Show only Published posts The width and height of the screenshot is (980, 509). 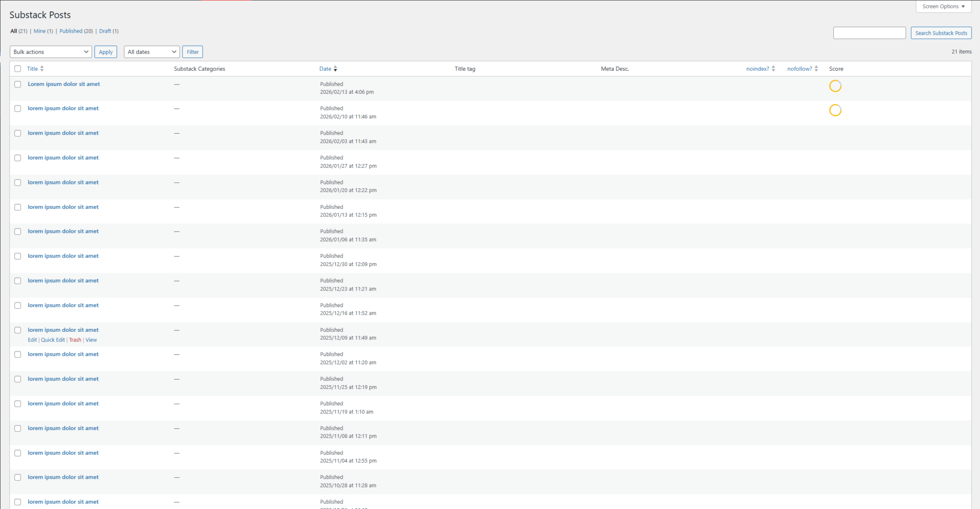point(71,31)
